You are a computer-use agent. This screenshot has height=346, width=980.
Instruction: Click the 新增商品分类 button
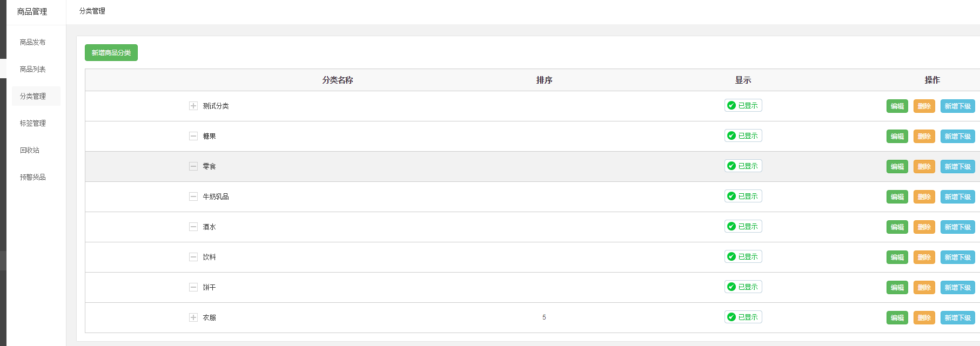pos(111,53)
